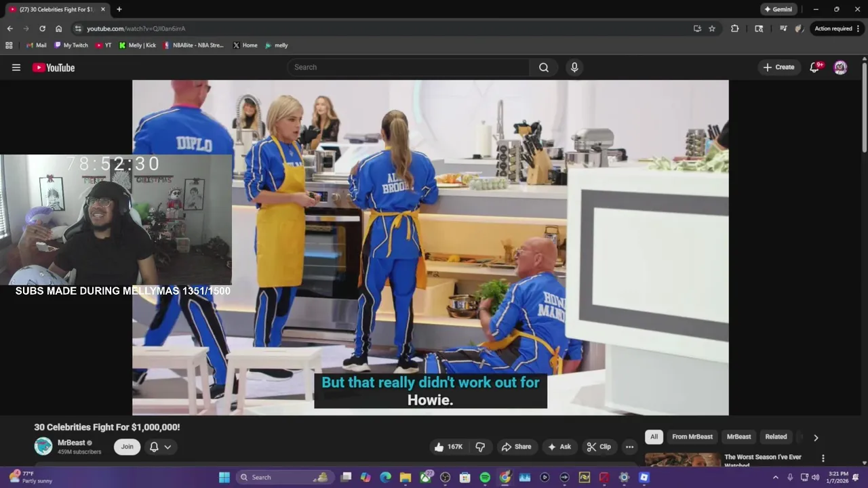Image resolution: width=868 pixels, height=488 pixels.
Task: Start voice search with the microphone icon
Action: [574, 67]
